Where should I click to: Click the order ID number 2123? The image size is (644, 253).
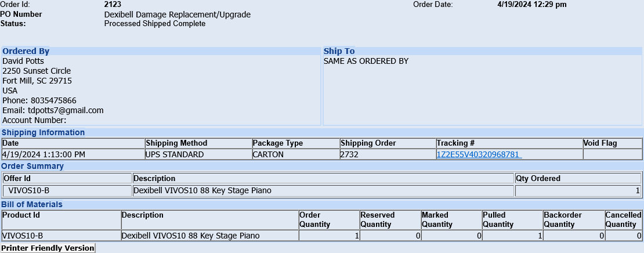pos(113,5)
